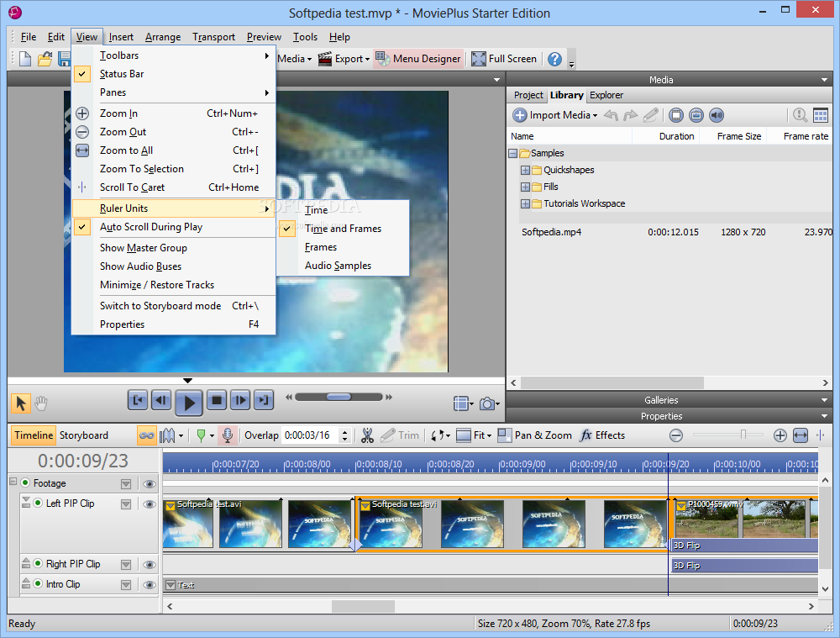Click the camera snapshot icon
This screenshot has width=840, height=638.
(487, 403)
